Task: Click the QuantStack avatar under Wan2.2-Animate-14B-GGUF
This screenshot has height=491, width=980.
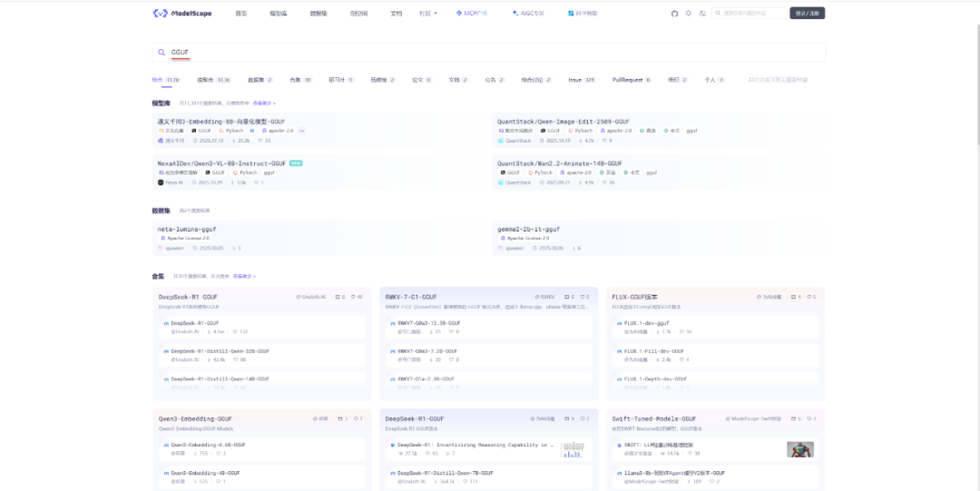Action: point(501,182)
